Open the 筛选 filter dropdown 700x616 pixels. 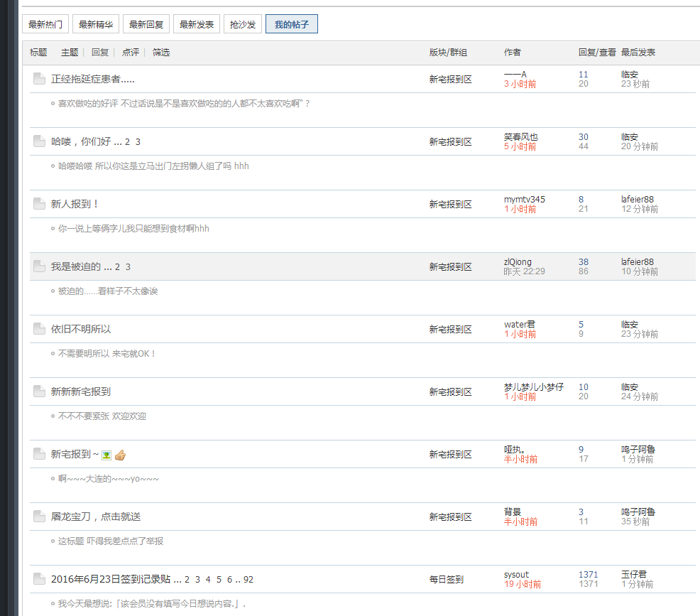(161, 53)
